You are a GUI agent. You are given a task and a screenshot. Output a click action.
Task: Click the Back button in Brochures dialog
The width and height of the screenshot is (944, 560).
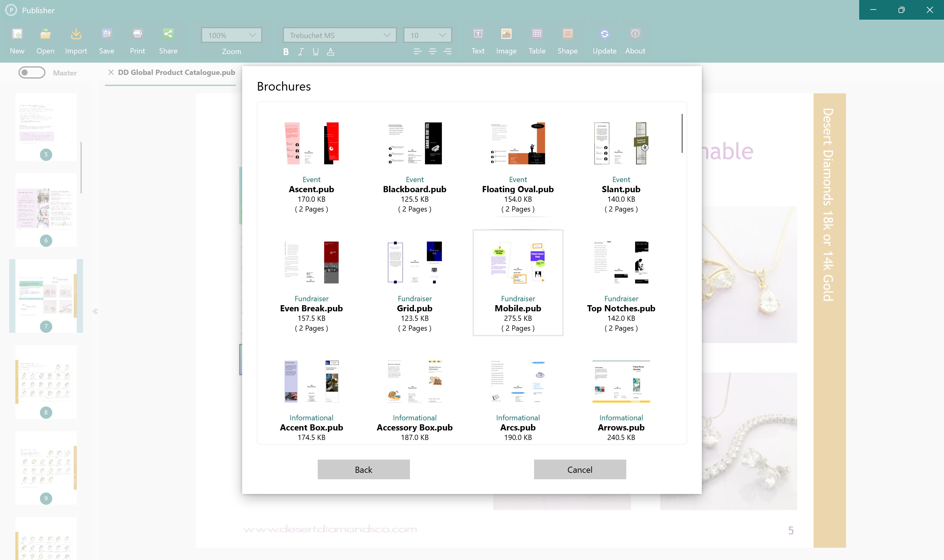[x=363, y=469]
